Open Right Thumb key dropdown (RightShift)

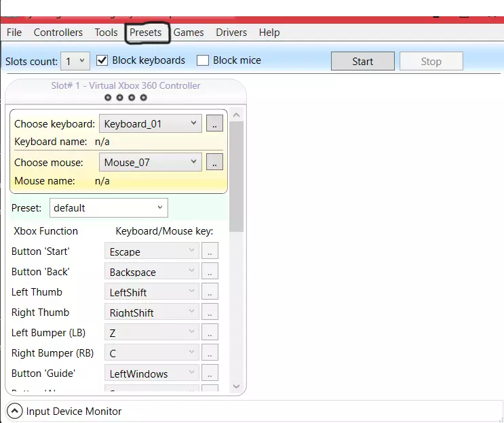pyautogui.click(x=152, y=312)
